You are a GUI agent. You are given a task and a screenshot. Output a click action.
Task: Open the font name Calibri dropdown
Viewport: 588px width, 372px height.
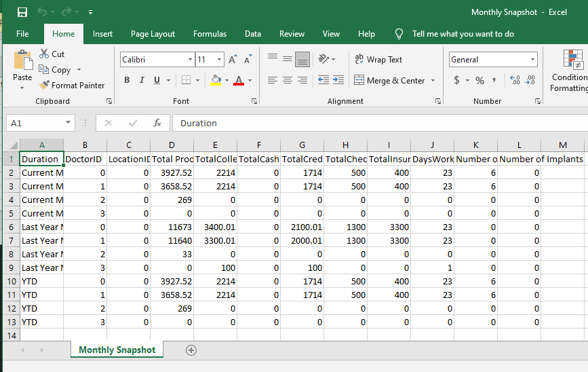(x=190, y=60)
